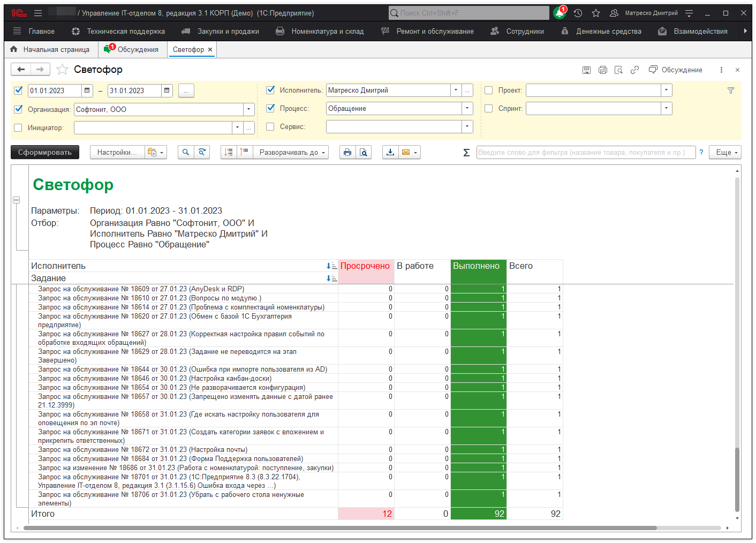Click the save report download icon

[390, 153]
